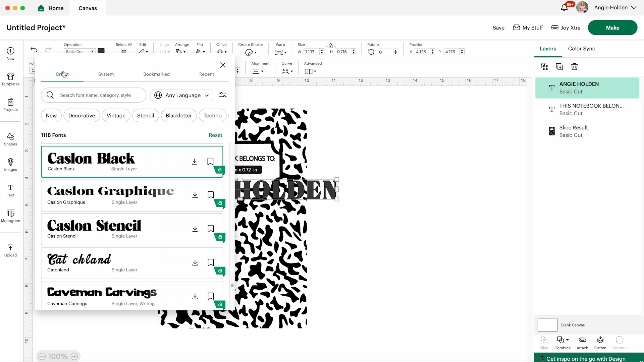Click the Group layers icon
The width and height of the screenshot is (644, 362).
[x=544, y=66]
